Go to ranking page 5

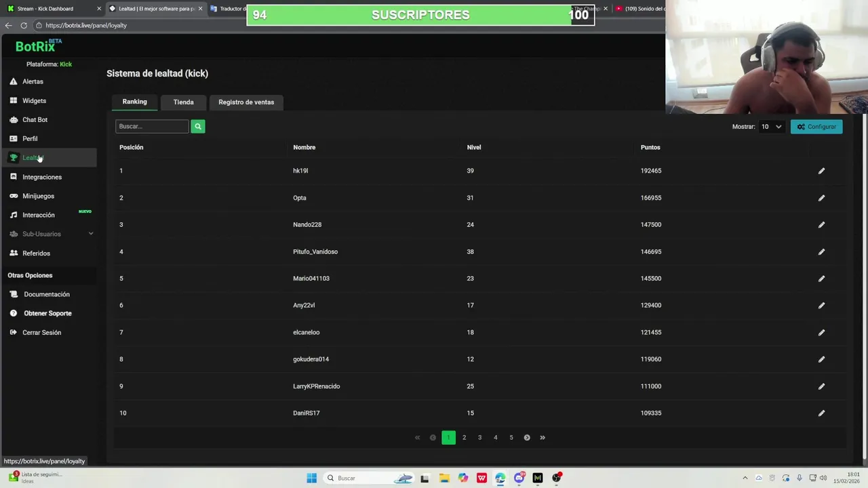click(511, 438)
